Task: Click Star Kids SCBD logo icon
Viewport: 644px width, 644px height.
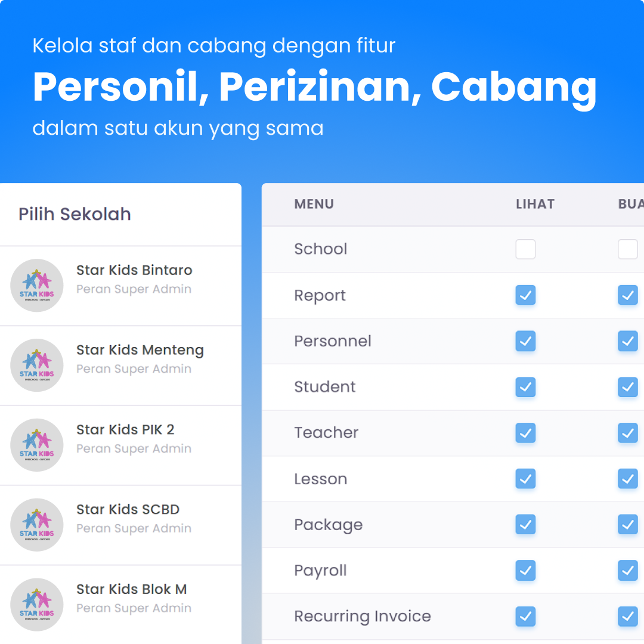Action: [x=37, y=525]
